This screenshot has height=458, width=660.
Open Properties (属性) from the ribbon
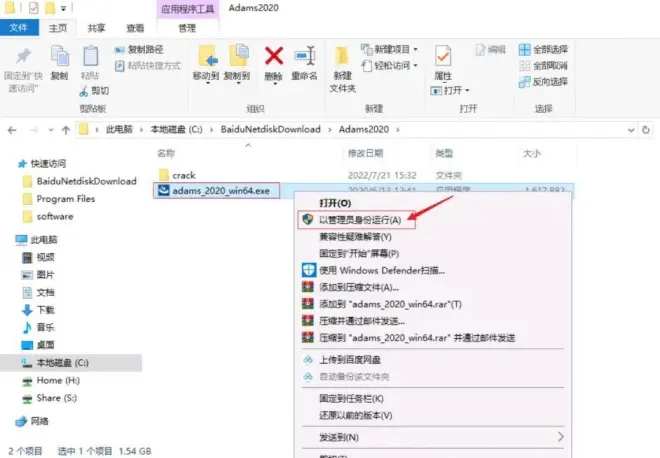[443, 61]
